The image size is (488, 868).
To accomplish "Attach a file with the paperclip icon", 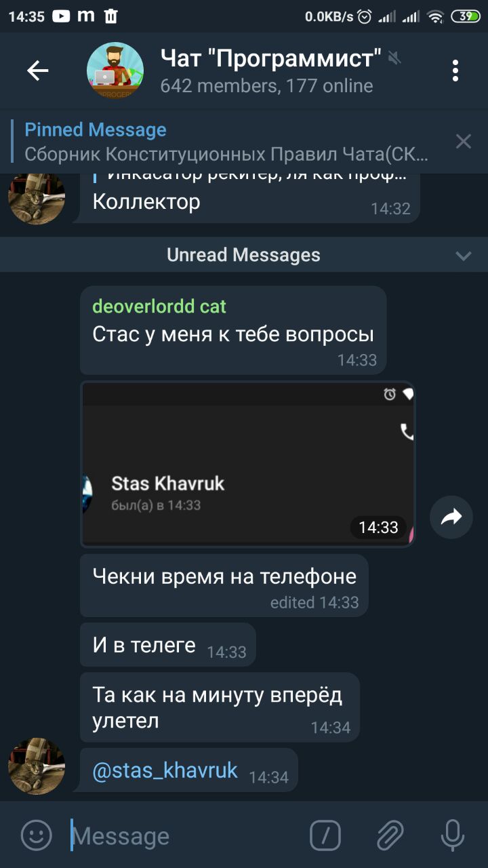I will click(390, 835).
